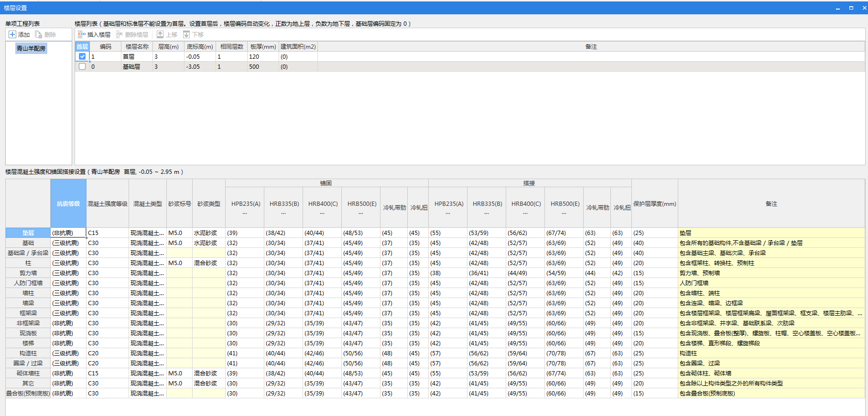Select the 基础 row header
This screenshot has width=868, height=416.
pos(28,243)
